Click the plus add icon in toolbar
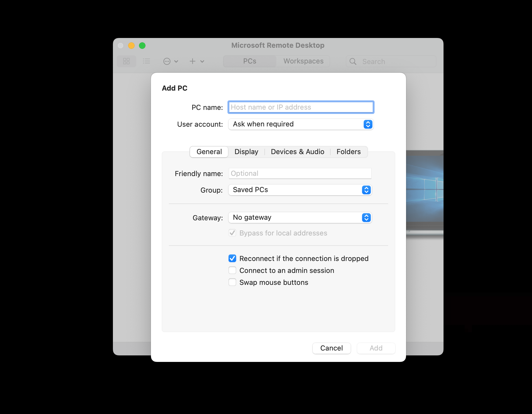532x414 pixels. pos(192,61)
